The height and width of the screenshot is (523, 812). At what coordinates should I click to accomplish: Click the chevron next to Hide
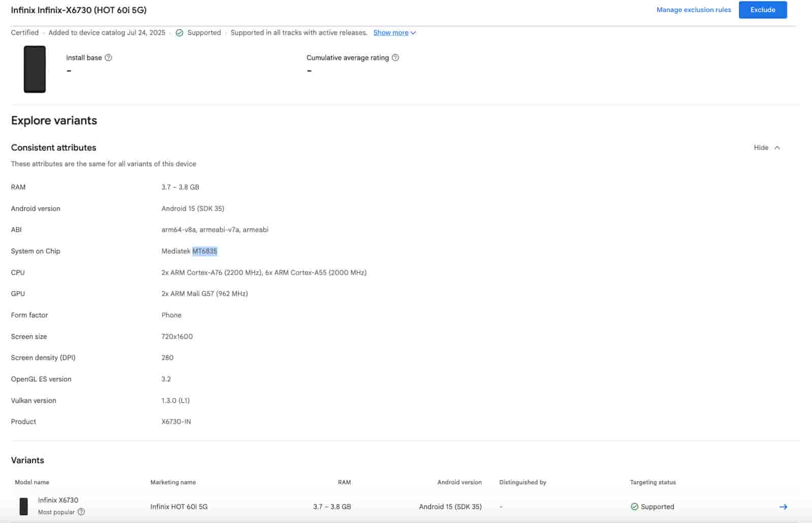click(777, 148)
